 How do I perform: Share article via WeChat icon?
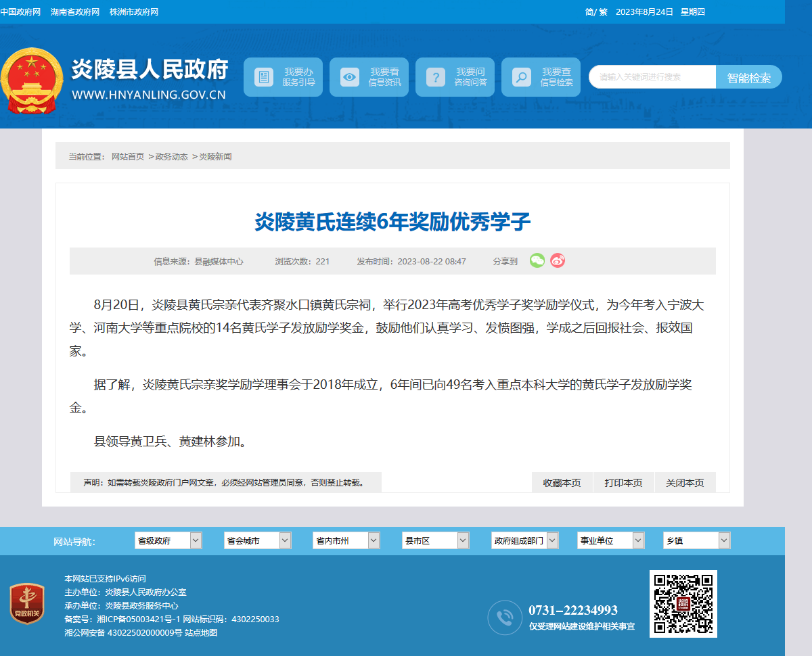pyautogui.click(x=537, y=260)
